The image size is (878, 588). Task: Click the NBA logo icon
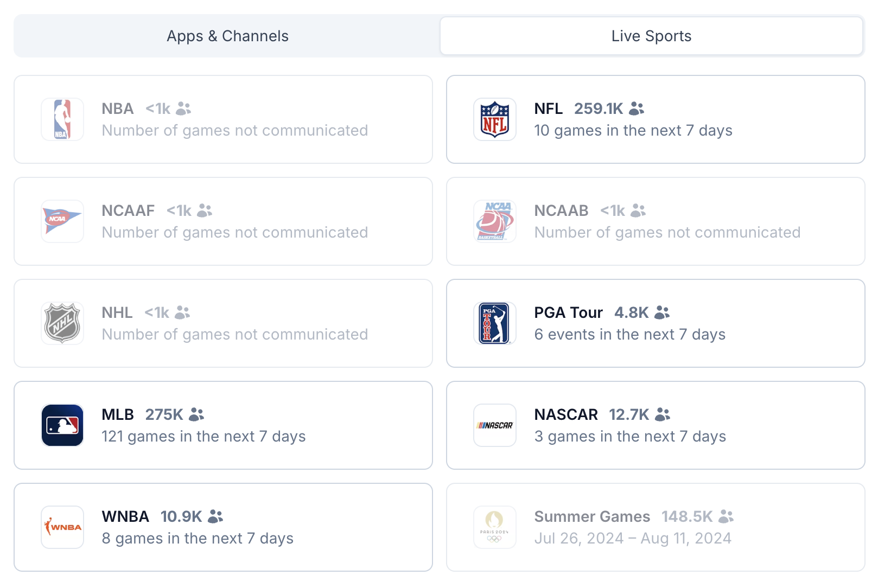pyautogui.click(x=62, y=119)
